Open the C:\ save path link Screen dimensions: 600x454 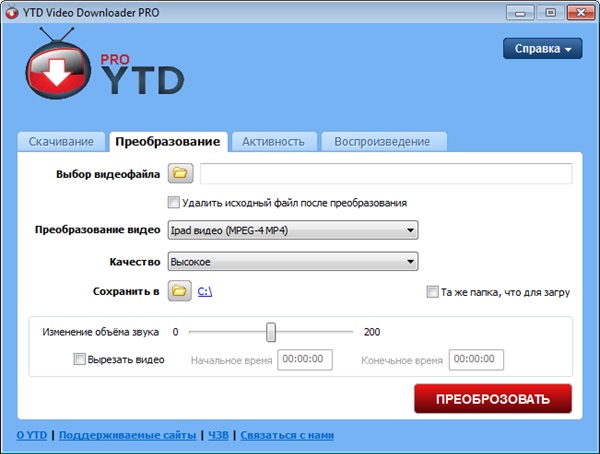[205, 292]
